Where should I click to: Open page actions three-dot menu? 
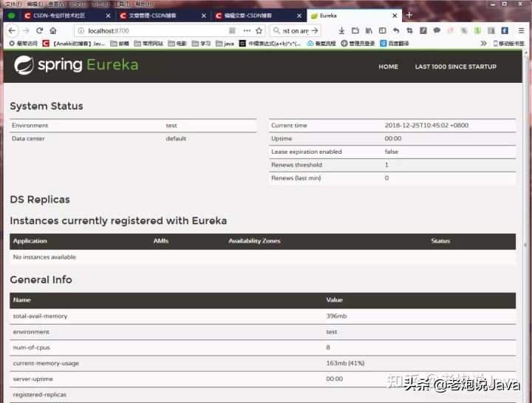point(247,30)
